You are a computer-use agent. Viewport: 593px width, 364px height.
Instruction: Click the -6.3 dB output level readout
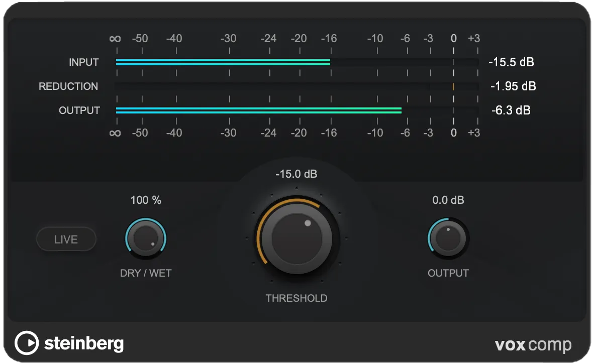[x=511, y=110]
